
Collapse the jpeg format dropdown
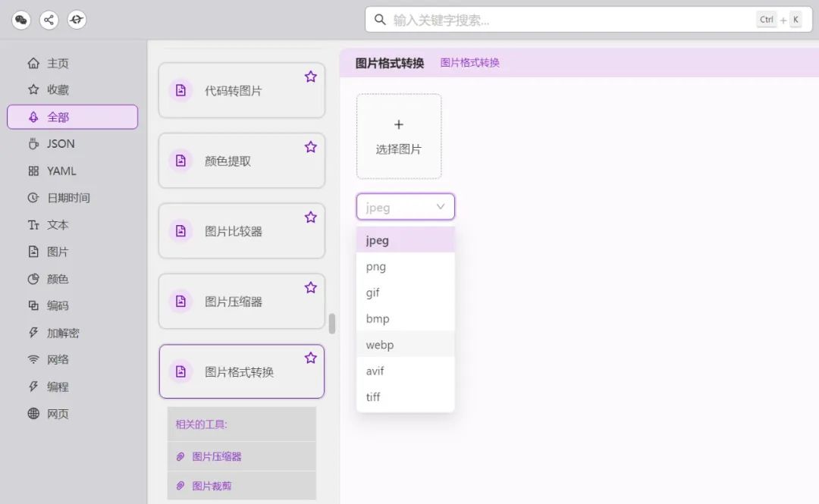point(405,207)
